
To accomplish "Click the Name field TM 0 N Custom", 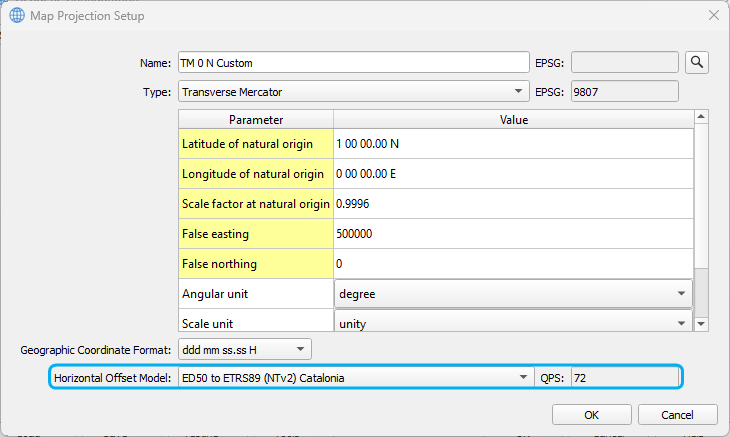I will point(353,62).
